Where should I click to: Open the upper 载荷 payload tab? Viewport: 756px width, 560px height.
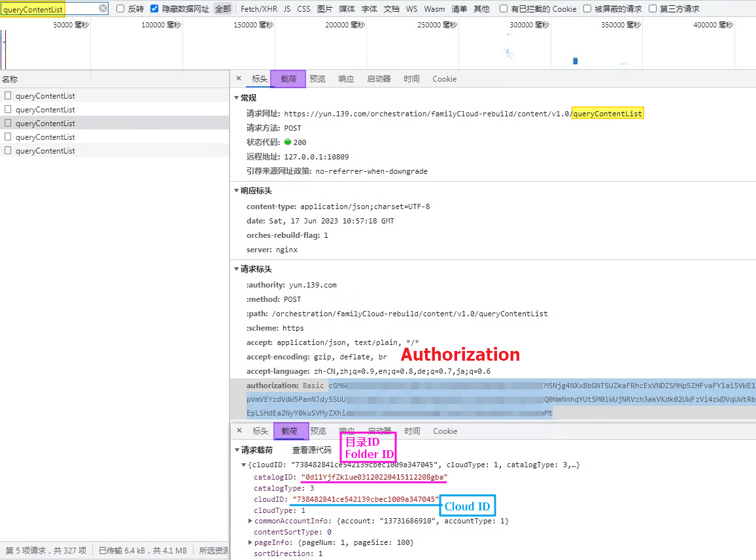288,79
